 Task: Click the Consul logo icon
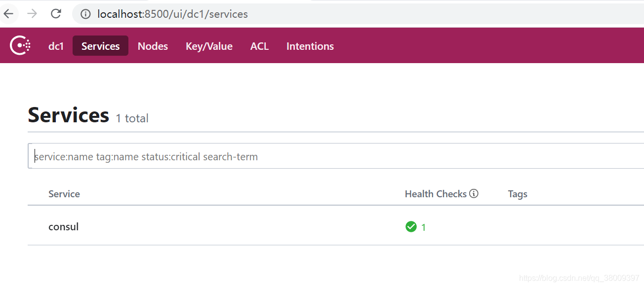coord(20,46)
